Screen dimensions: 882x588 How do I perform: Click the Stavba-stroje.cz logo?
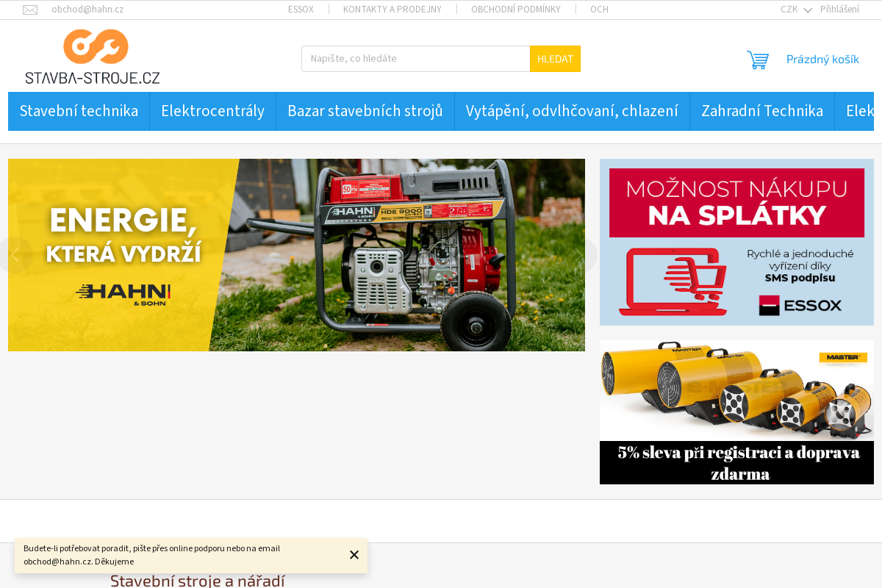[91, 56]
